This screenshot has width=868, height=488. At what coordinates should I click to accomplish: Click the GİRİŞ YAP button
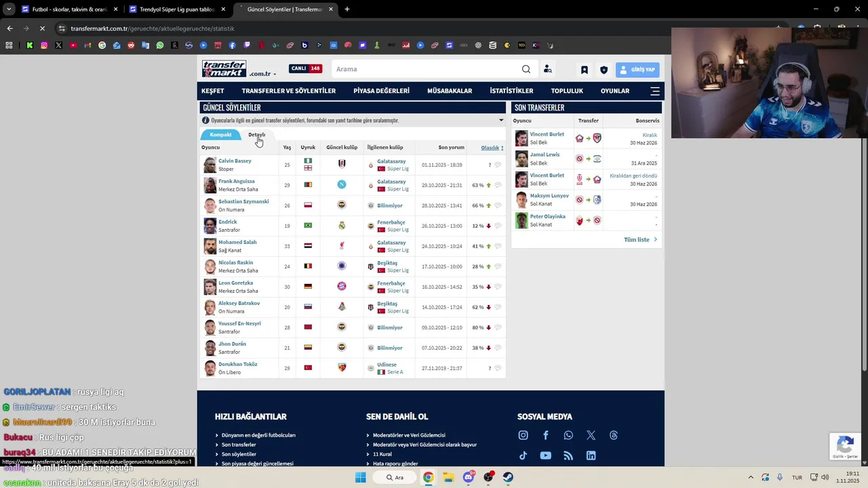pos(637,70)
